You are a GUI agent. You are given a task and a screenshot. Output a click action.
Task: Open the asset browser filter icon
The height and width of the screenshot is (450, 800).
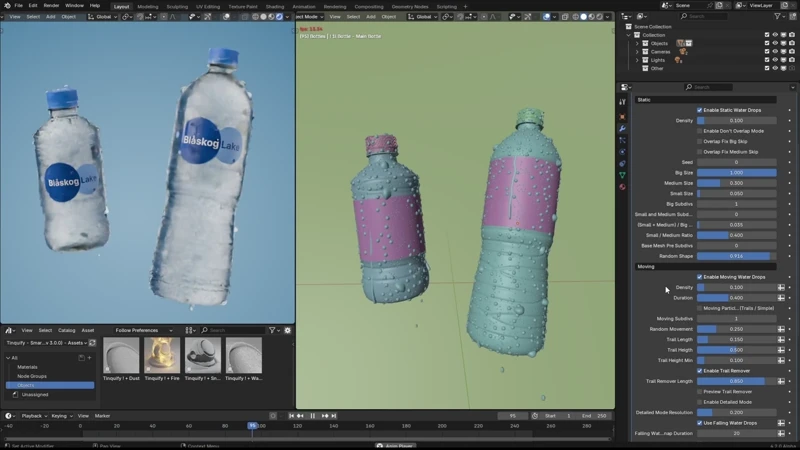[x=272, y=330]
